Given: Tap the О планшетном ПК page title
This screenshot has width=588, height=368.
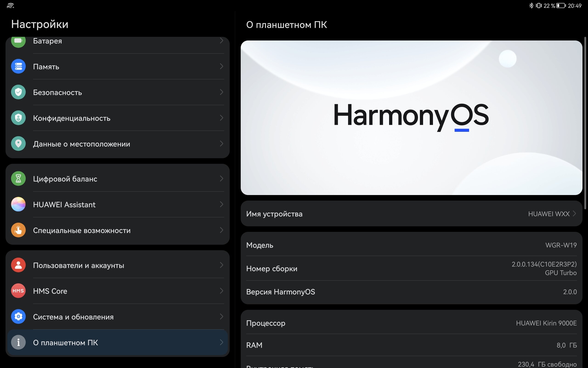Looking at the screenshot, I should [286, 25].
